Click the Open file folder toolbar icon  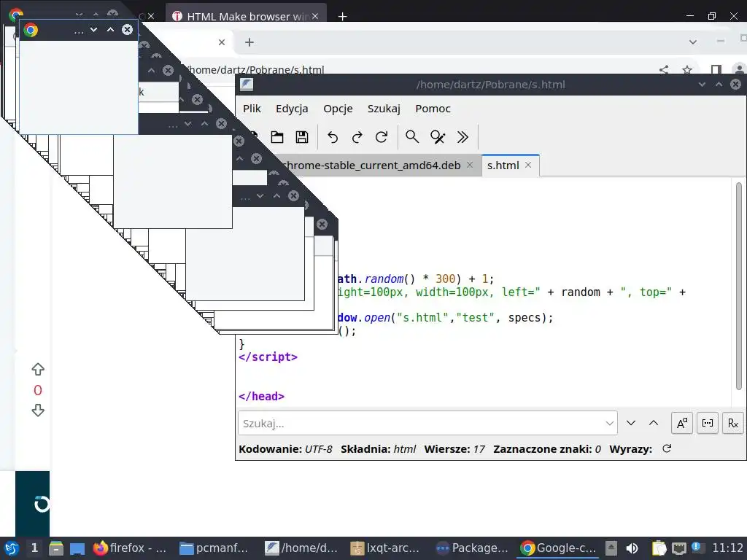point(276,137)
